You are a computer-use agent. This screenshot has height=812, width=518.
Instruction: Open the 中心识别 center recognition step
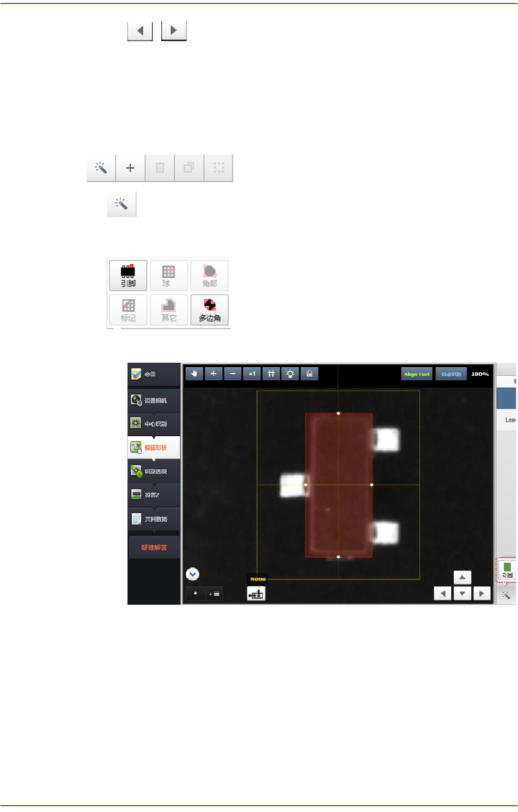154,424
